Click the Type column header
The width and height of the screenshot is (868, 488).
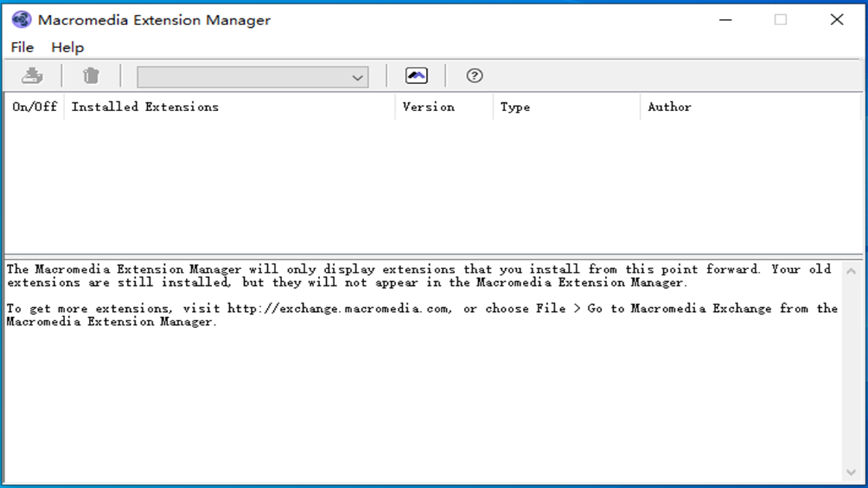pyautogui.click(x=515, y=106)
